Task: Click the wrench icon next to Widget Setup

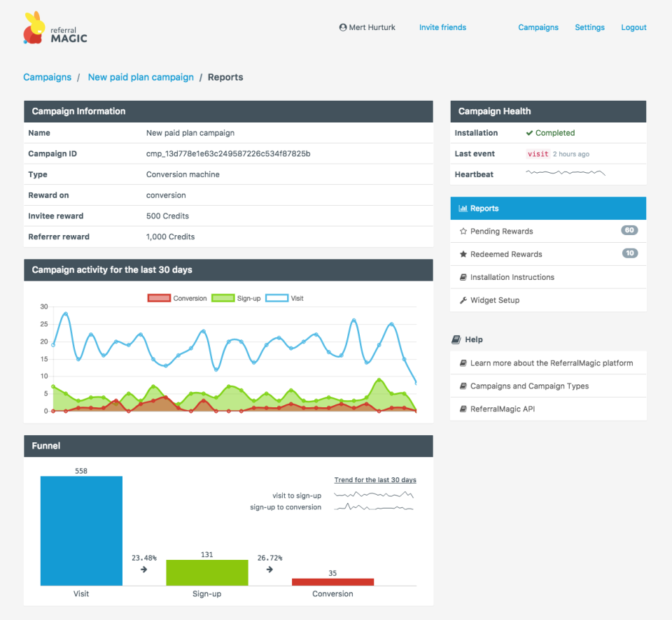Action: tap(463, 300)
